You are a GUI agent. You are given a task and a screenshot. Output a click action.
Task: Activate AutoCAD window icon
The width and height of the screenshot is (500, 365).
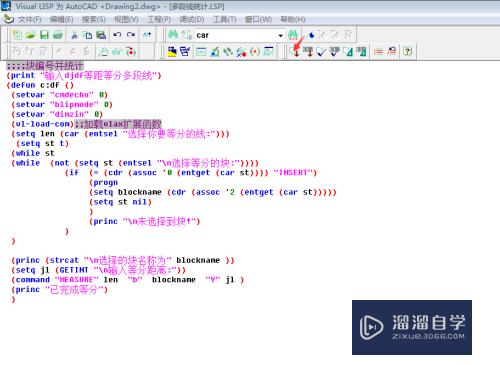pyautogui.click(x=172, y=52)
